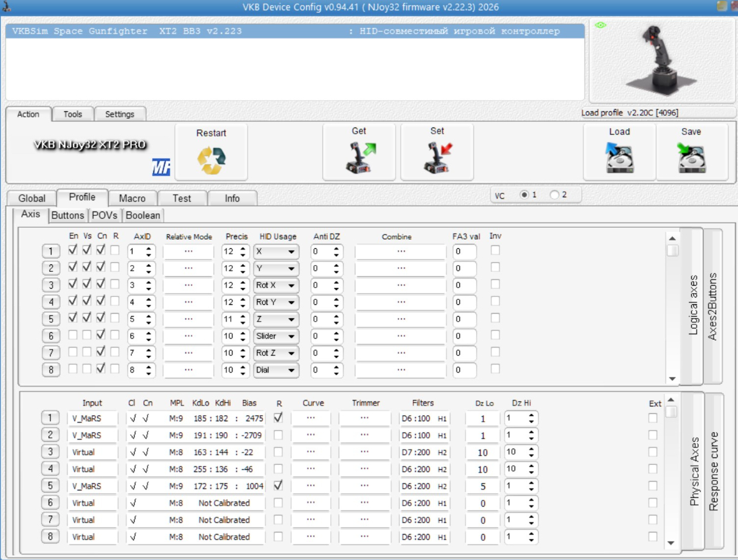This screenshot has height=560, width=738.
Task: Increase Precis value for logical axis 5
Action: [243, 315]
